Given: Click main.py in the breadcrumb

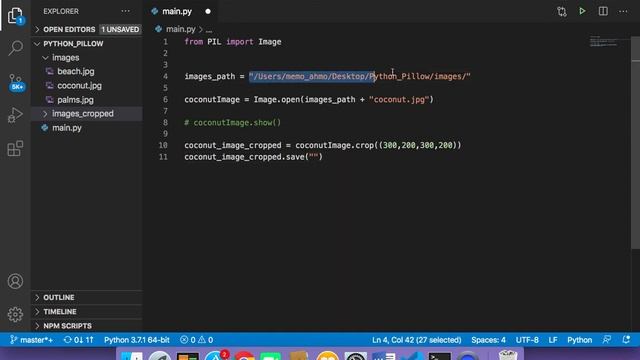Looking at the screenshot, I should coord(180,29).
